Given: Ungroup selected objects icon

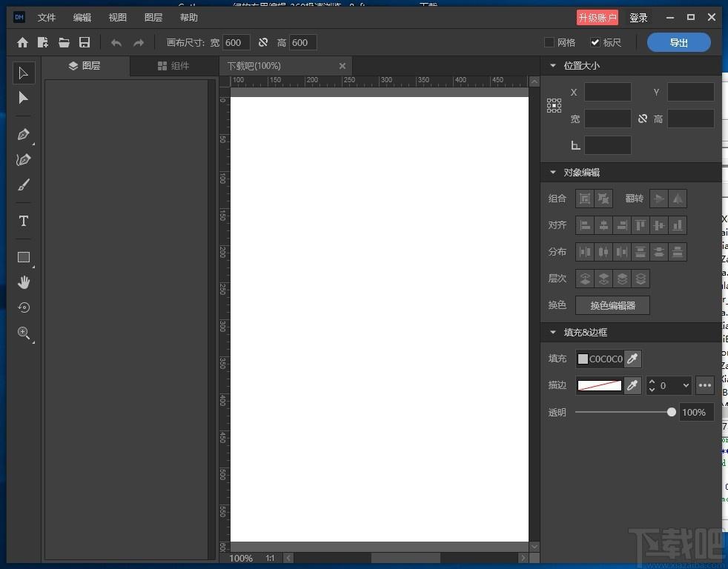Looking at the screenshot, I should coord(603,199).
